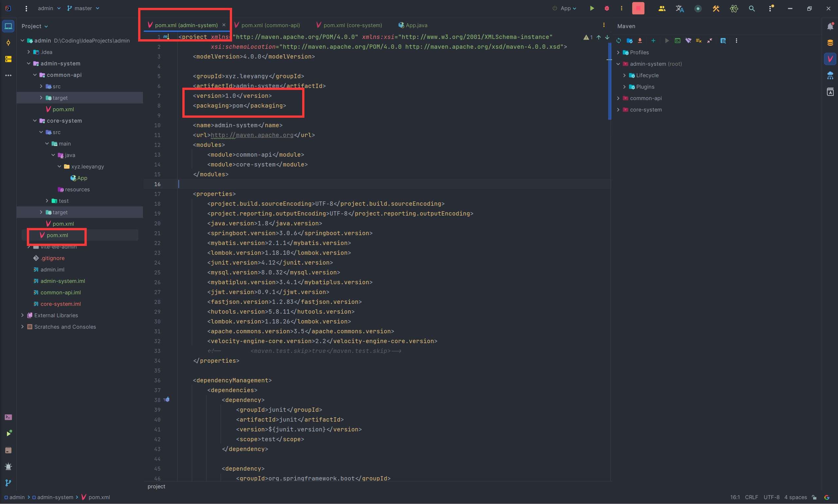Click the warnings count indicator
838x504 pixels.
click(588, 37)
